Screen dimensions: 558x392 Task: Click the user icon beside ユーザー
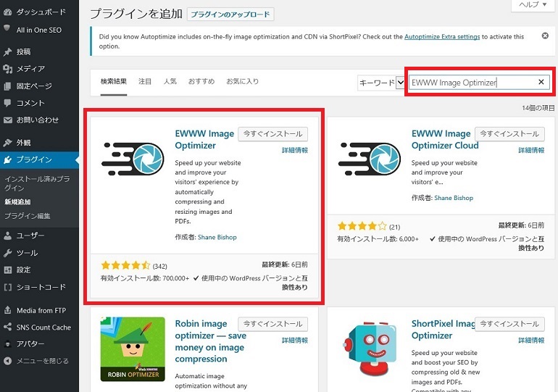pos(7,235)
